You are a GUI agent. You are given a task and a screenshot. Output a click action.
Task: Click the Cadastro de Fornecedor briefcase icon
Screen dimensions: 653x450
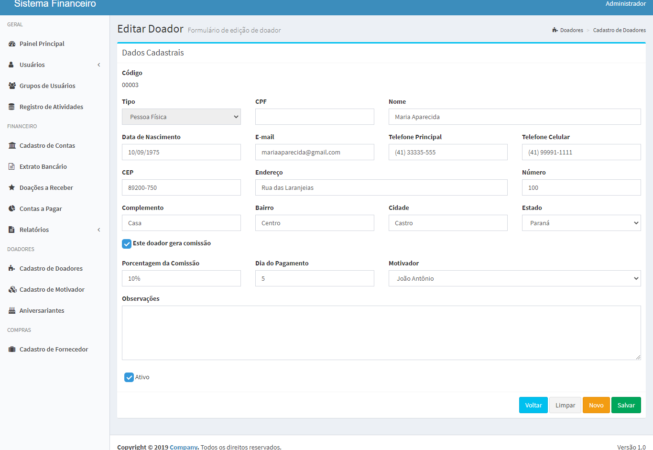pyautogui.click(x=11, y=349)
